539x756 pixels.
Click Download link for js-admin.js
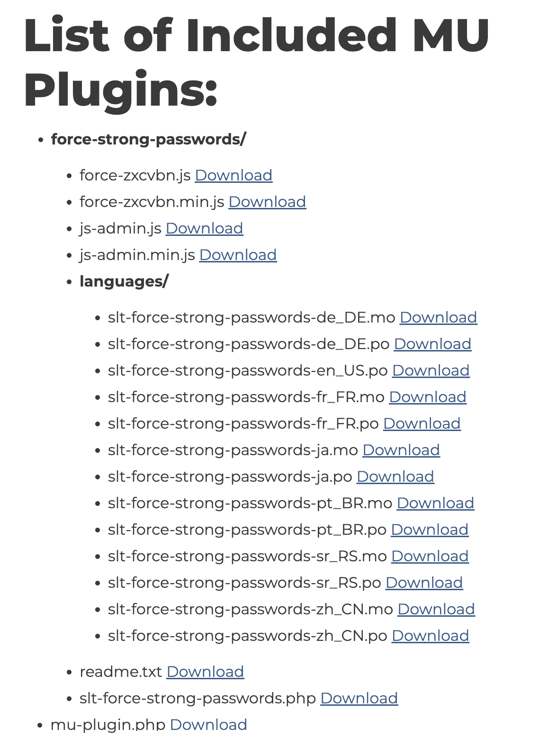(x=204, y=228)
